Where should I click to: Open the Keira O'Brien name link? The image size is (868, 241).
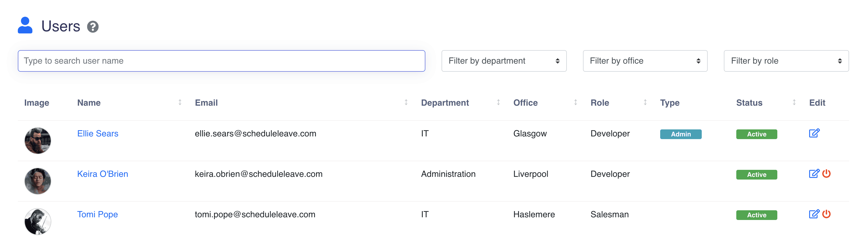[103, 174]
